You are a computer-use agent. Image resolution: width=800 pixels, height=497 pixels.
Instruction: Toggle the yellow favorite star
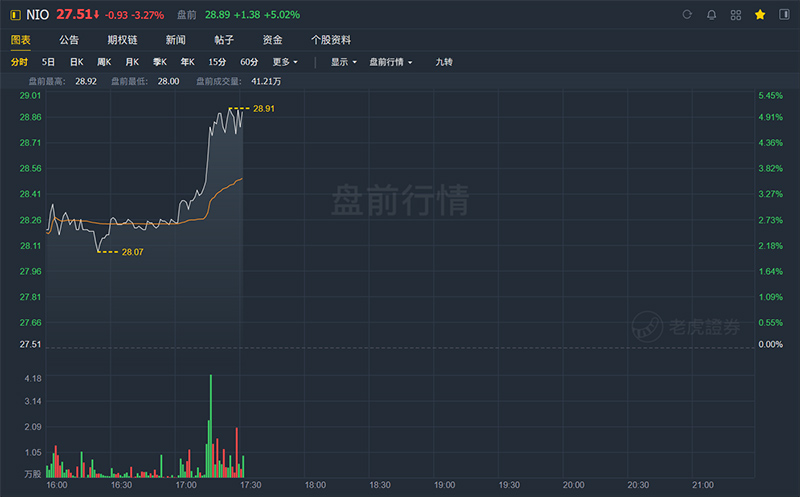[760, 15]
